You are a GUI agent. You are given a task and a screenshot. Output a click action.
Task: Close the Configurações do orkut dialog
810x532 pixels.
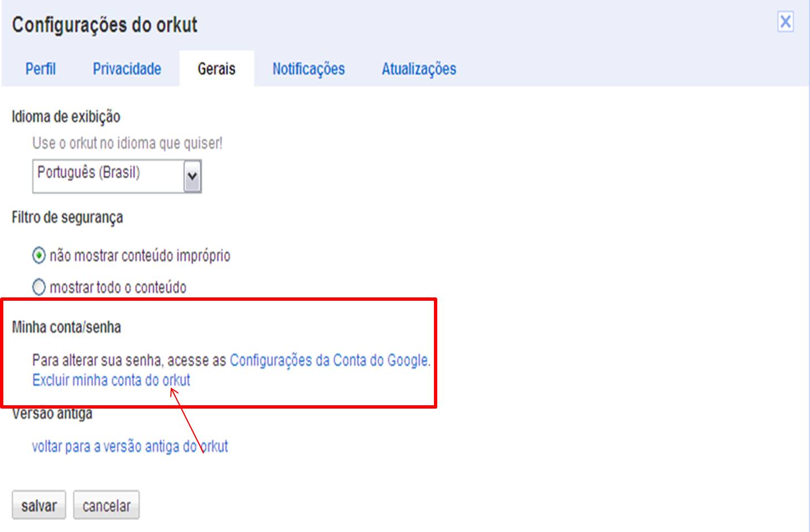(x=785, y=22)
